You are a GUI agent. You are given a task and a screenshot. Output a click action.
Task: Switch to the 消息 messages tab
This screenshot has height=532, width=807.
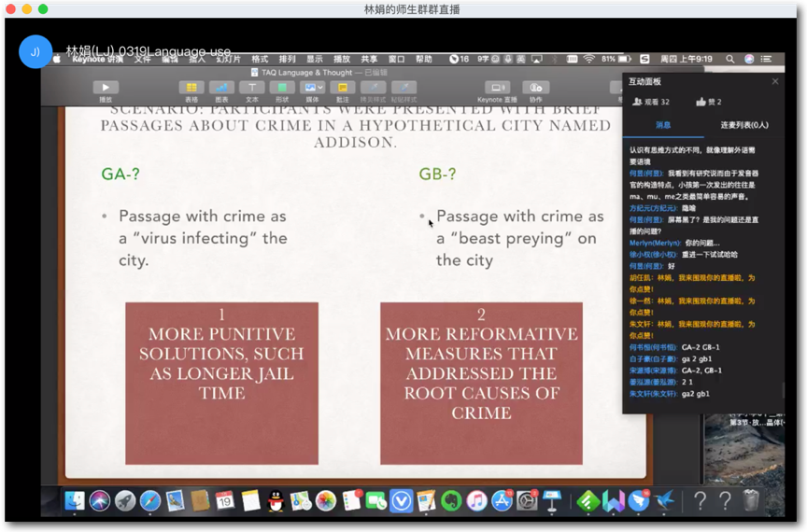662,124
